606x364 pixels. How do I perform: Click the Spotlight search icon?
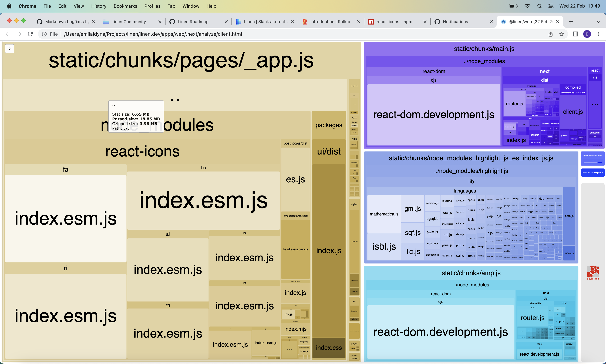[x=540, y=6]
